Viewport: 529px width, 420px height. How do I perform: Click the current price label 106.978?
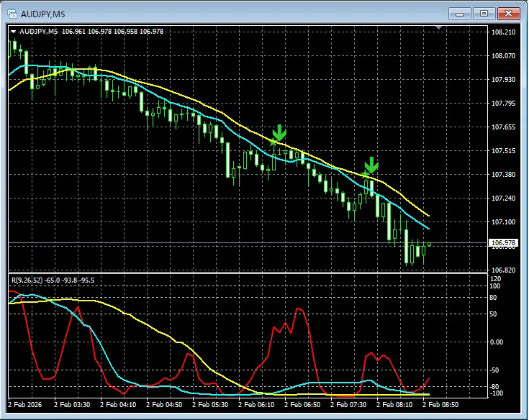pos(503,242)
